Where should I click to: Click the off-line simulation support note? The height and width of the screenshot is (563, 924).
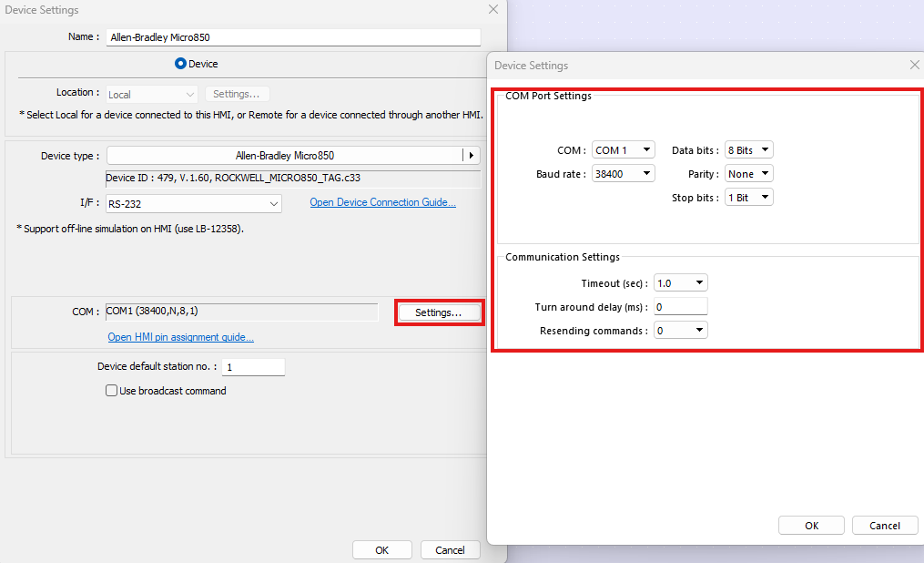pyautogui.click(x=130, y=229)
